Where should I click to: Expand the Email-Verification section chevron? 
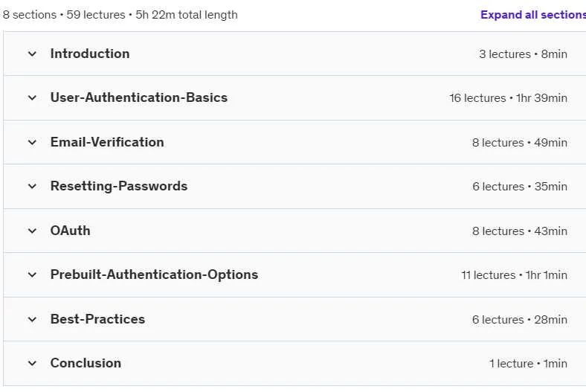tap(32, 142)
